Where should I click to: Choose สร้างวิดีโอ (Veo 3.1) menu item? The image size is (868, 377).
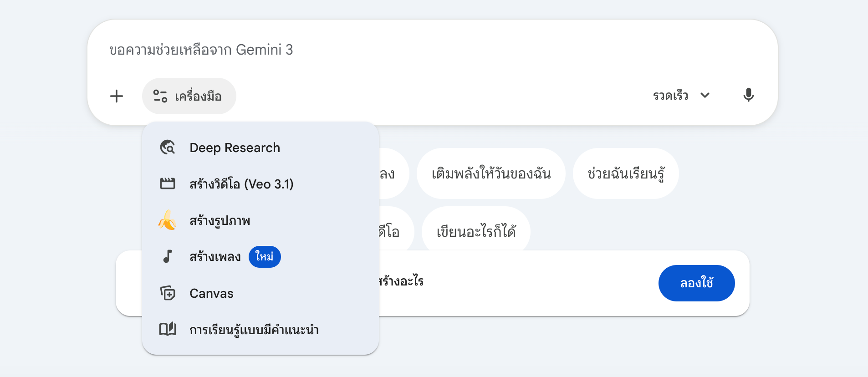[x=241, y=184]
